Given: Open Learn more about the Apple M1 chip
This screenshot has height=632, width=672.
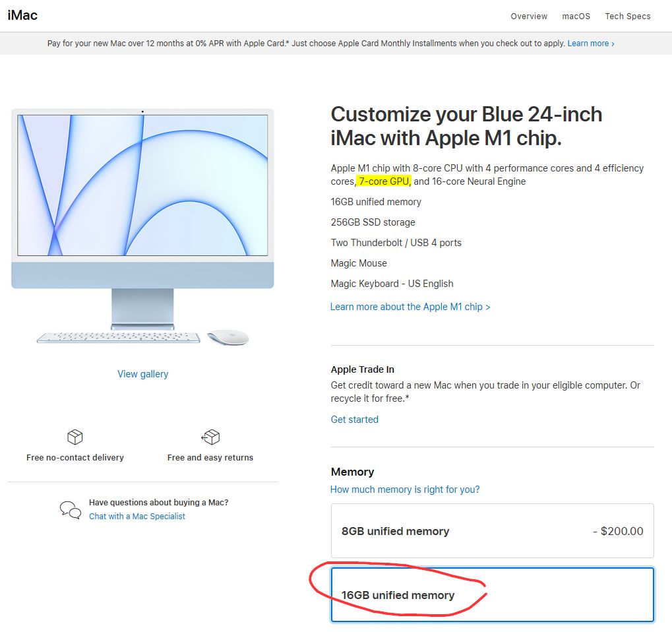Looking at the screenshot, I should click(410, 307).
